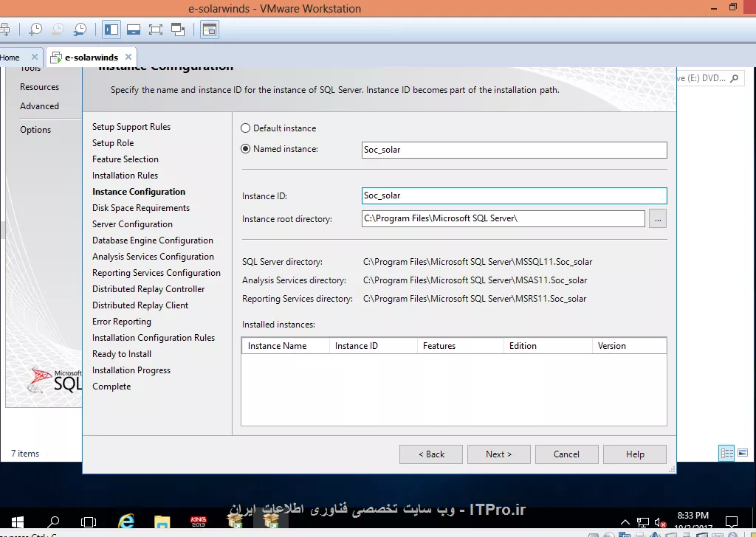Open the snapshot manager wrench-clock icon

coord(80,30)
